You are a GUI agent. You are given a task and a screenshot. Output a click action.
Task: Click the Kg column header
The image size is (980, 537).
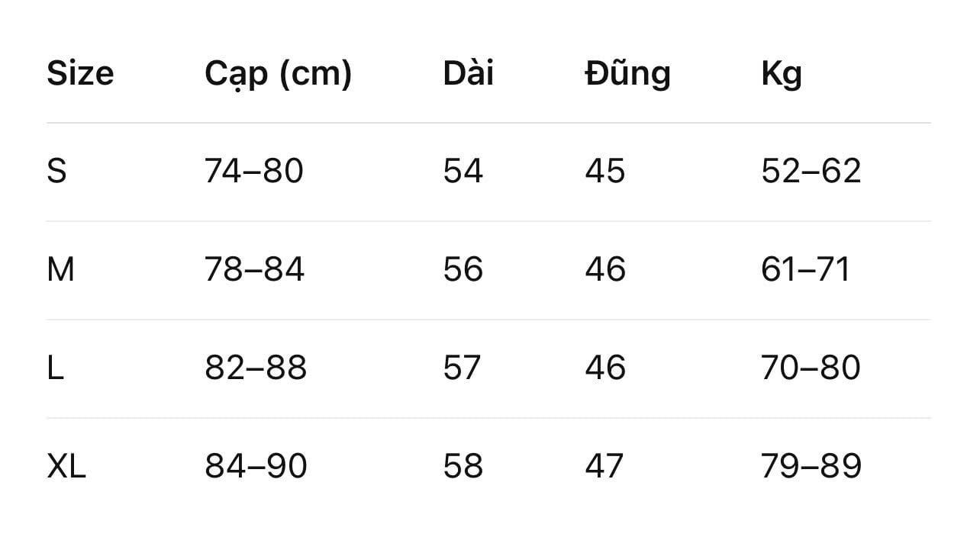(781, 74)
